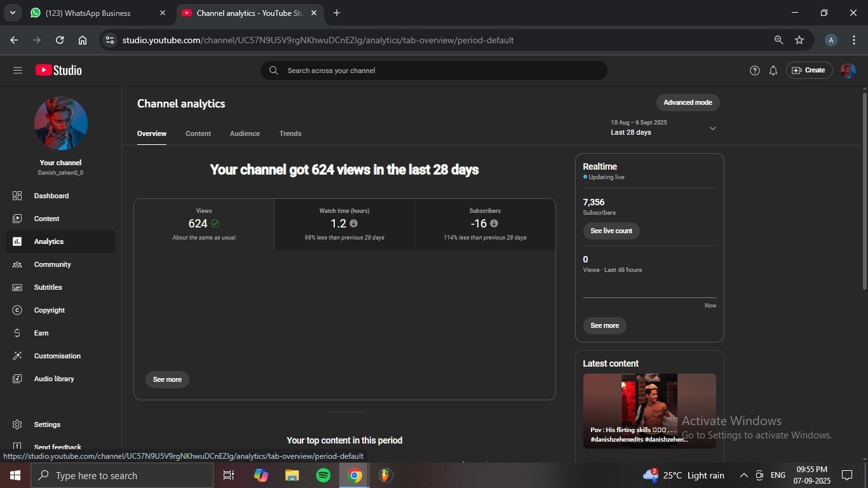
Task: Click the Help question mark icon
Action: [x=754, y=71]
